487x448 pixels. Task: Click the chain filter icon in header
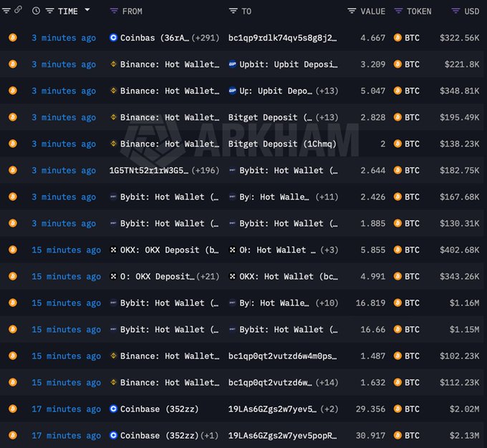click(x=6, y=11)
